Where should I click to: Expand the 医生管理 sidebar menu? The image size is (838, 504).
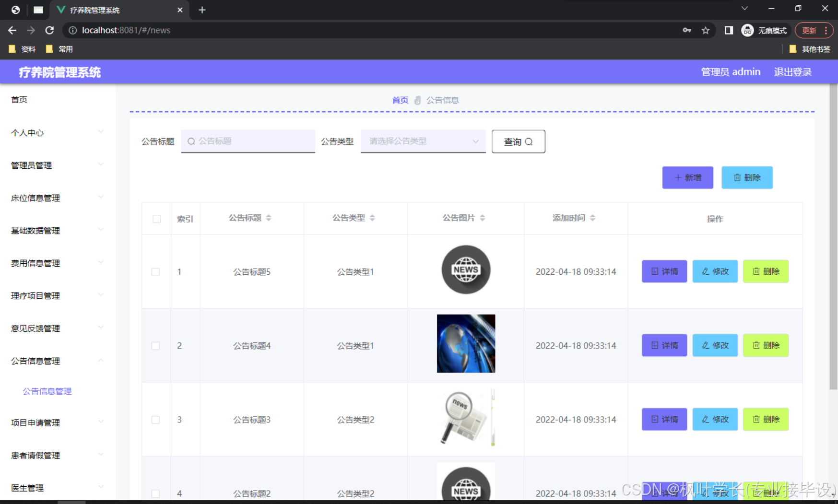[x=58, y=488]
